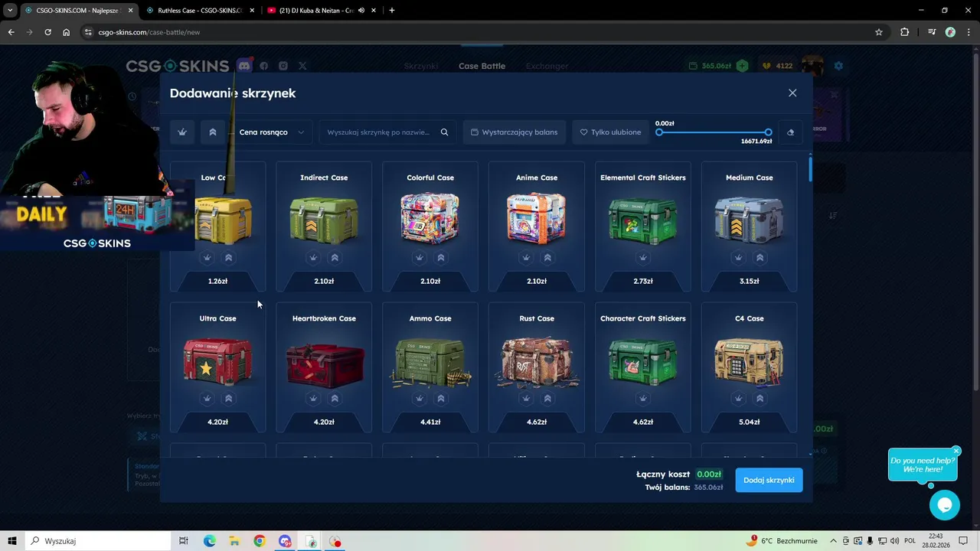Open File Explorer from the taskbar

point(234,541)
